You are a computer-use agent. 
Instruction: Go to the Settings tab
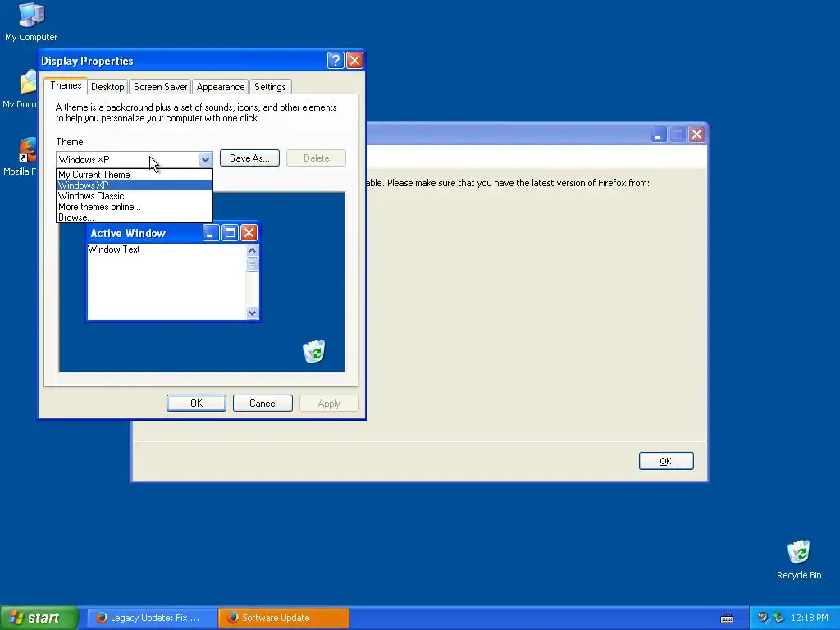point(270,87)
